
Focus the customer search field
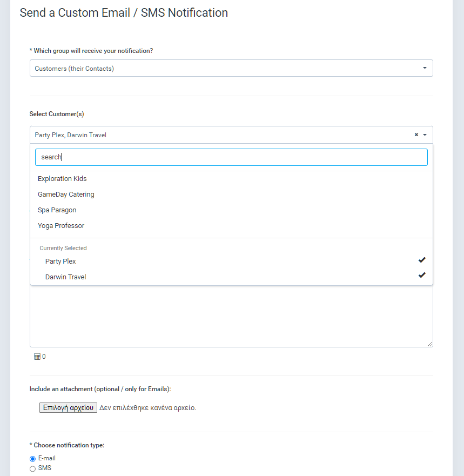coord(231,157)
